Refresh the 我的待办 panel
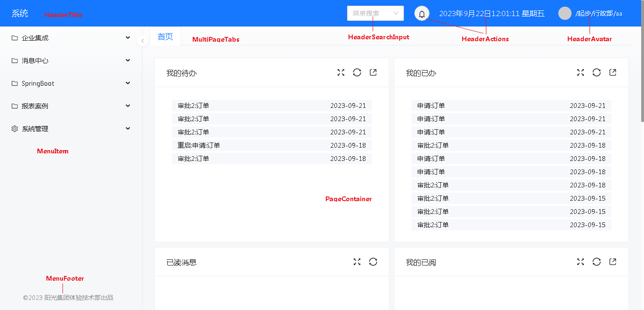Viewport: 644px width, 310px height. click(357, 72)
